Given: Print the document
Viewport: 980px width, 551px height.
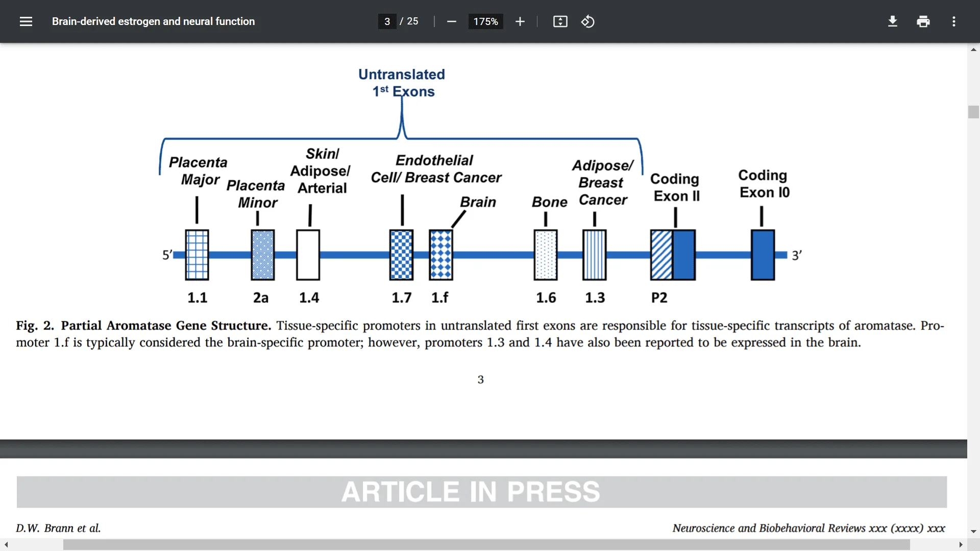Looking at the screenshot, I should (923, 21).
